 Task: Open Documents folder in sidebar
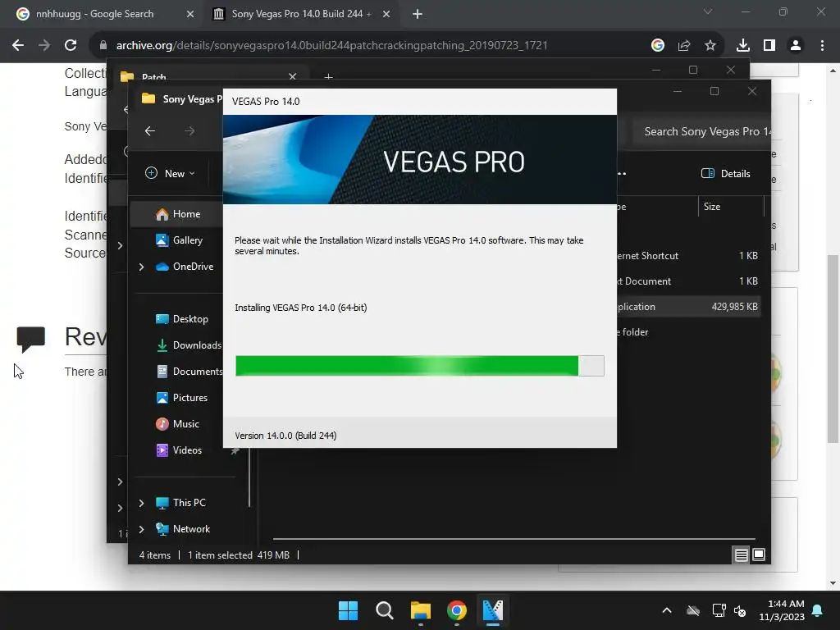click(189, 372)
